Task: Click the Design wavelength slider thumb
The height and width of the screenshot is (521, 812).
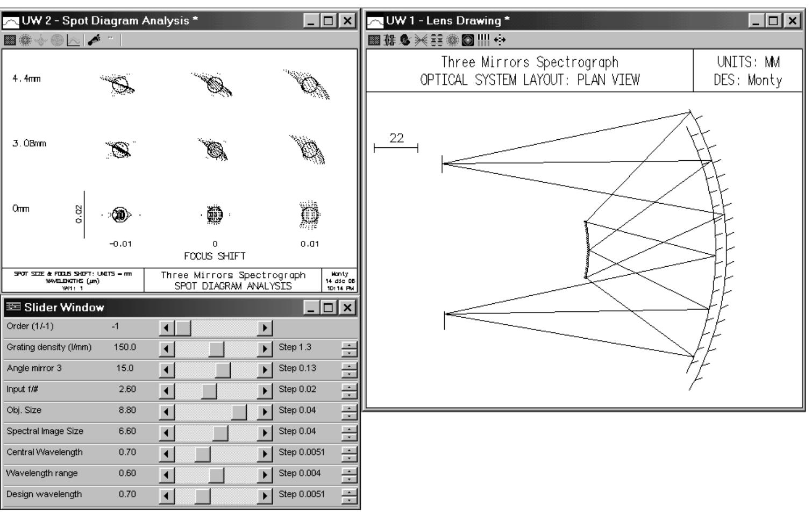Action: [x=202, y=495]
